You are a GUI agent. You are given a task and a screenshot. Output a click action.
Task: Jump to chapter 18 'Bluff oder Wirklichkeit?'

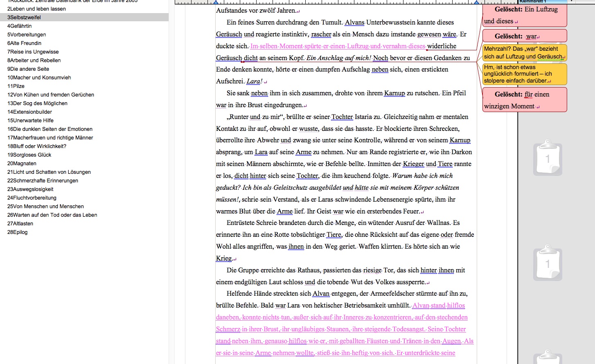(84, 146)
